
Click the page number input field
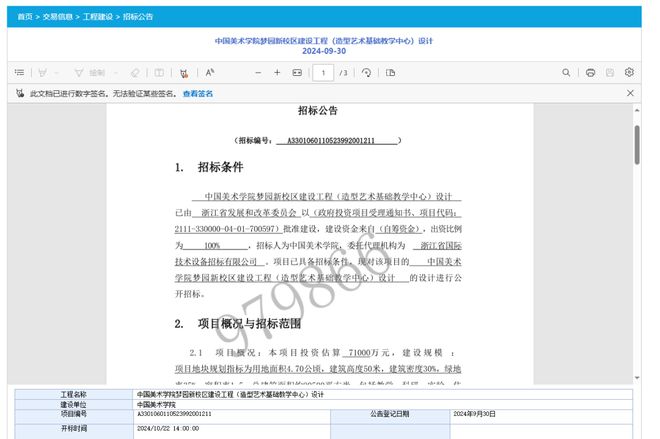tap(323, 73)
